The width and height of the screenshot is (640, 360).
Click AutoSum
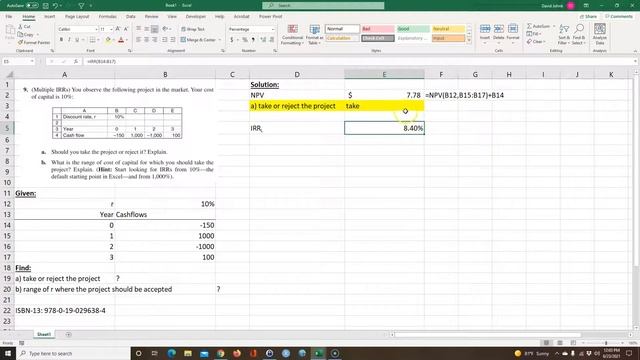(x=538, y=26)
